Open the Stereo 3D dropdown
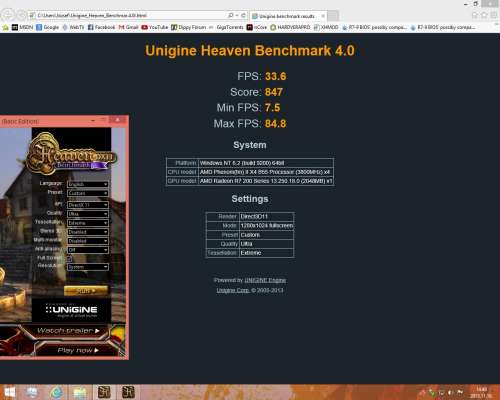Image resolution: width=500 pixels, height=400 pixels. (88, 232)
